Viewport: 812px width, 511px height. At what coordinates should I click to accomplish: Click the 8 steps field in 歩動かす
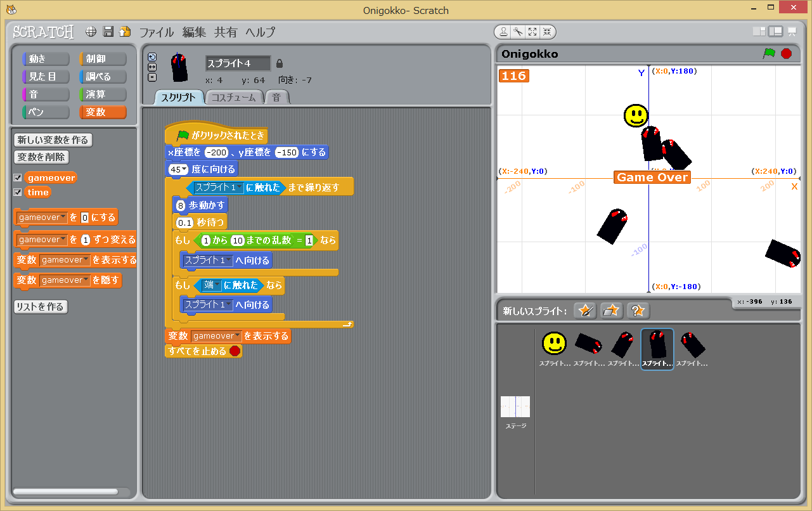point(181,205)
